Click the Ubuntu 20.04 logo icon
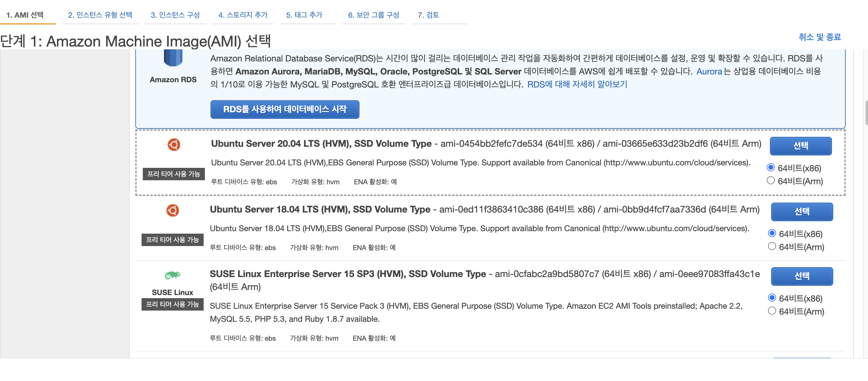Screen dimensions: 868x381 tap(174, 145)
